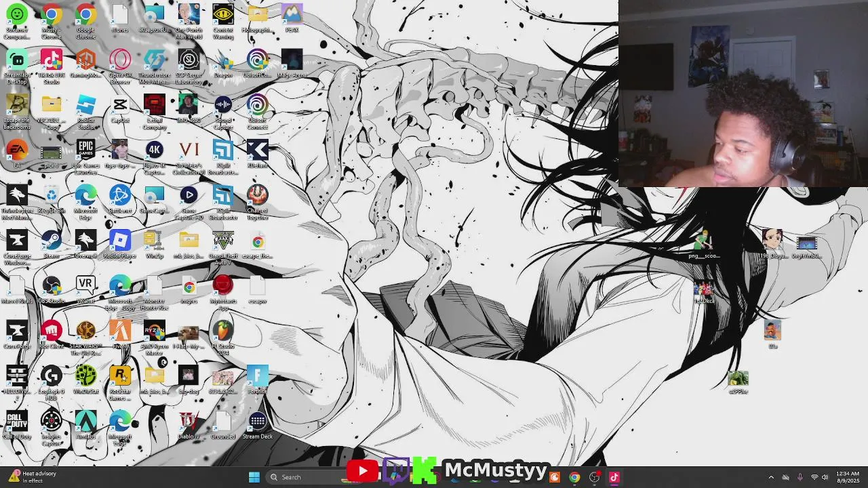Select the big-dog image file
The height and width of the screenshot is (488, 868).
coord(189,381)
